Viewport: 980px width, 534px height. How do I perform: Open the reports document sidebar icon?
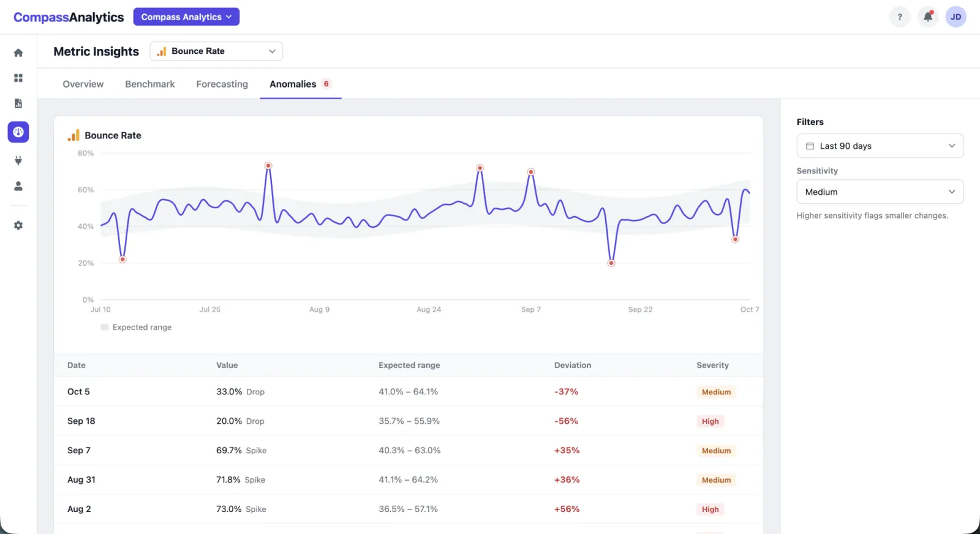tap(18, 103)
